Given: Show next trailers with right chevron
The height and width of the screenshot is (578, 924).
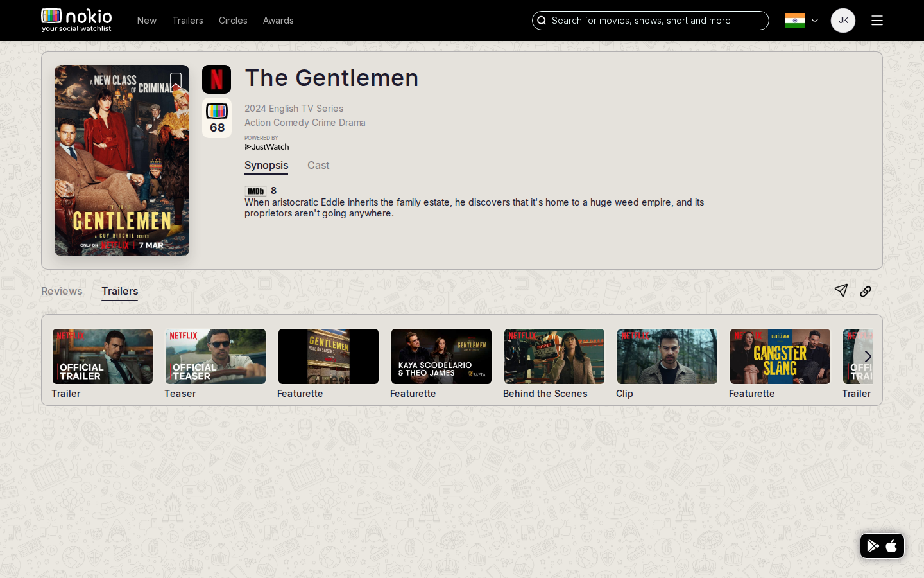Looking at the screenshot, I should (868, 356).
